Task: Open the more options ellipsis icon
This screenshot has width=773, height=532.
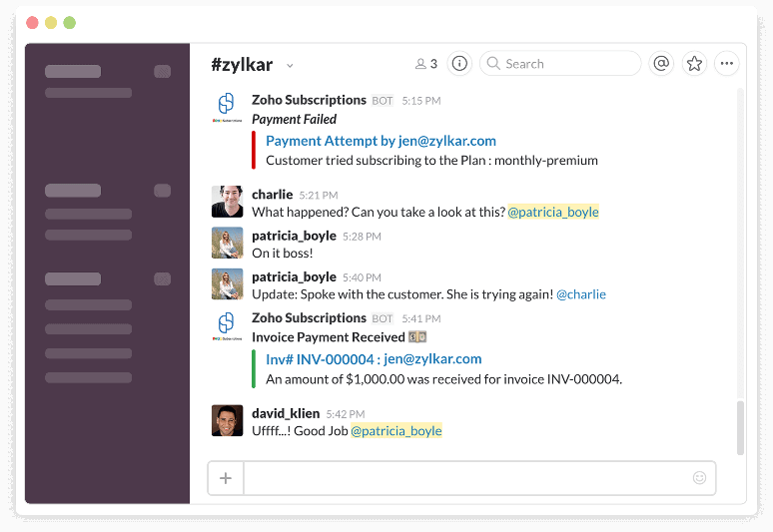Action: point(727,64)
